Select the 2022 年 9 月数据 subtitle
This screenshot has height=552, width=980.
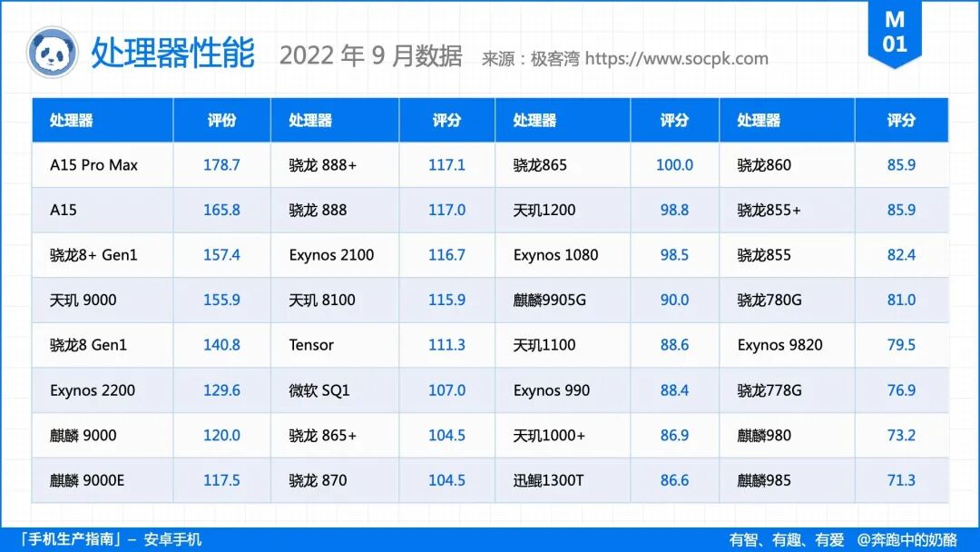pyautogui.click(x=370, y=55)
